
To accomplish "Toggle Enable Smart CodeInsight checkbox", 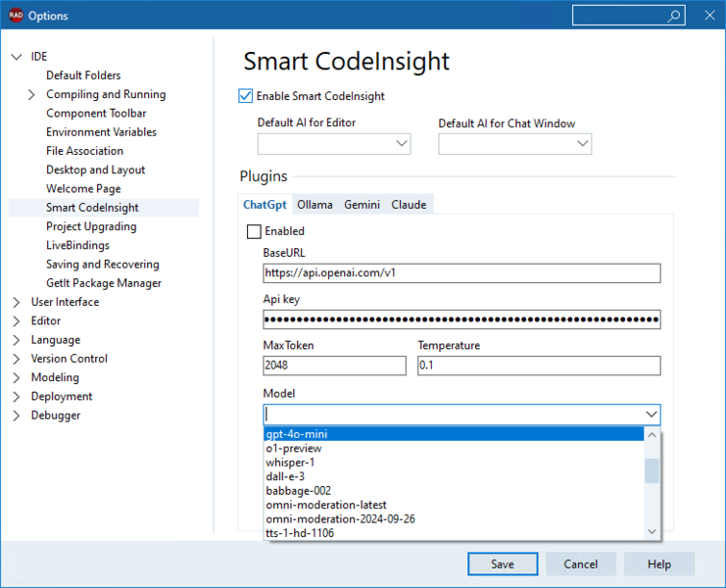I will tap(245, 96).
